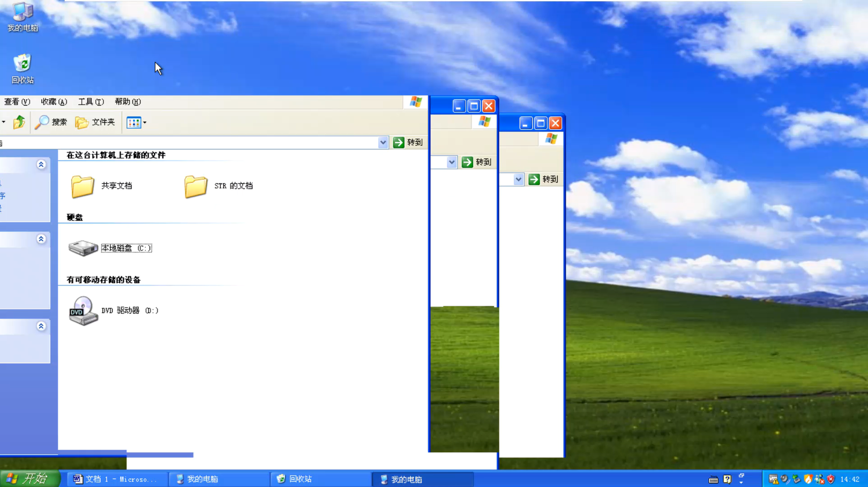Click the red security shield tray icon
Viewport: 868px width, 487px height.
(x=830, y=479)
